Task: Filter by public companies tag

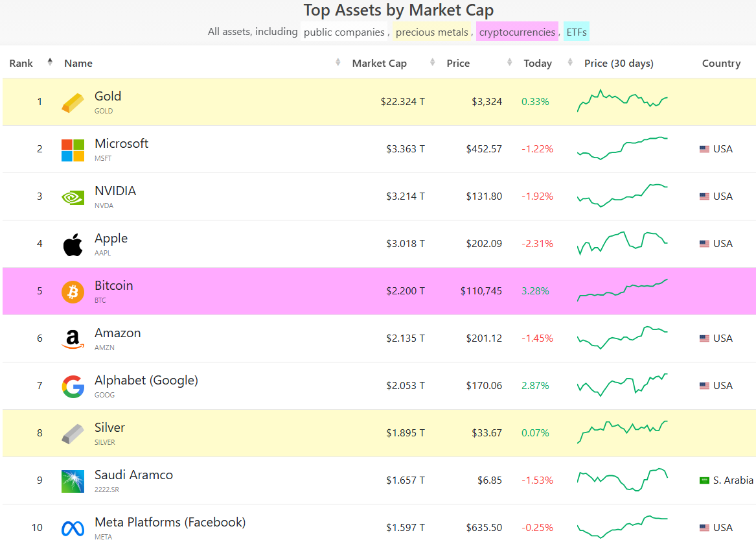Action: 344,32
